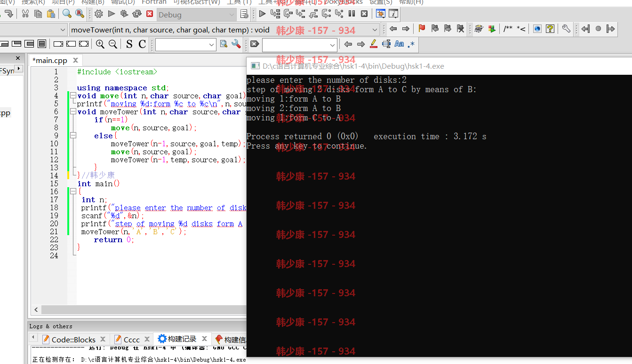Open DoxyBlocks preferences wrench icon
Viewport: 632px width, 364px height.
[x=566, y=29]
